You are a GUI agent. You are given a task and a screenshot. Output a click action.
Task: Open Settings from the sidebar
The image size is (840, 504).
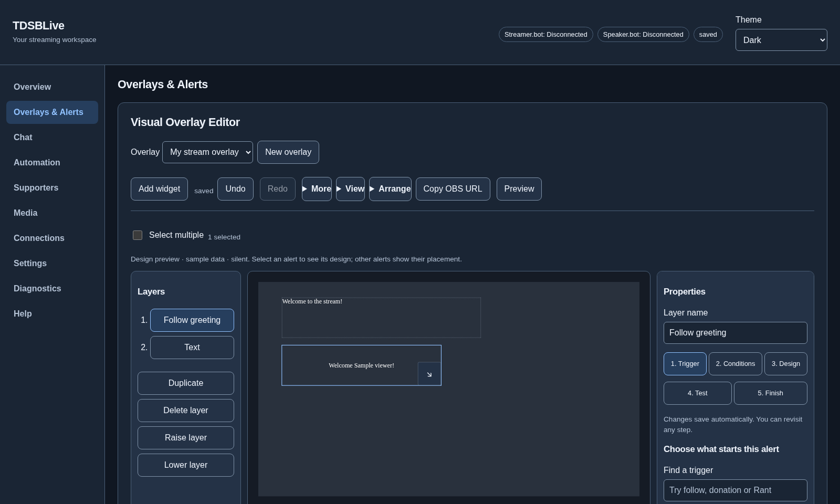coord(52,264)
